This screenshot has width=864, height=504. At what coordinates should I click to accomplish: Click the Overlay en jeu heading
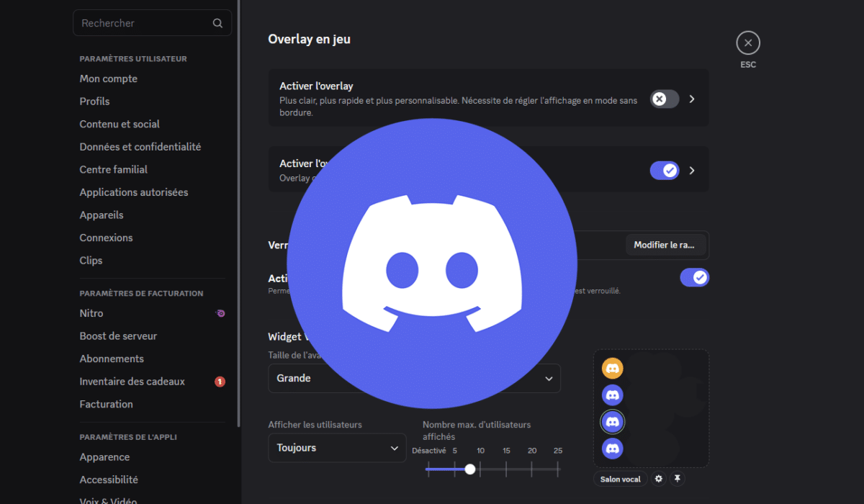pos(310,40)
